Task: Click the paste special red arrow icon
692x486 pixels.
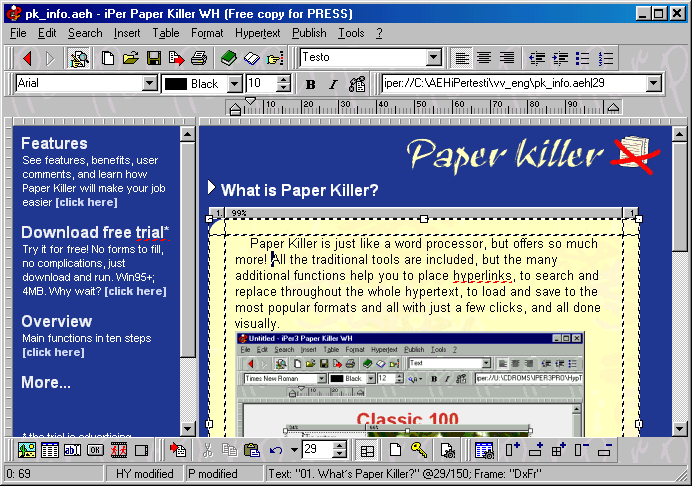Action: point(178,450)
